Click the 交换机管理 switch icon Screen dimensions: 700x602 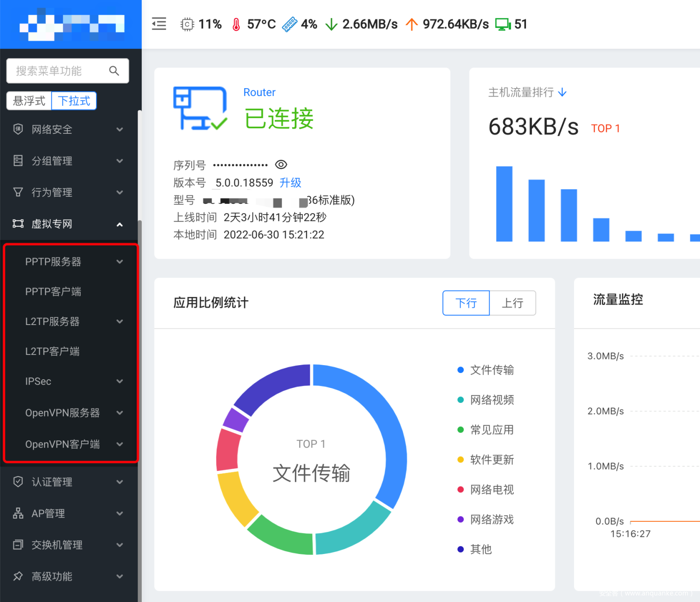(x=18, y=545)
